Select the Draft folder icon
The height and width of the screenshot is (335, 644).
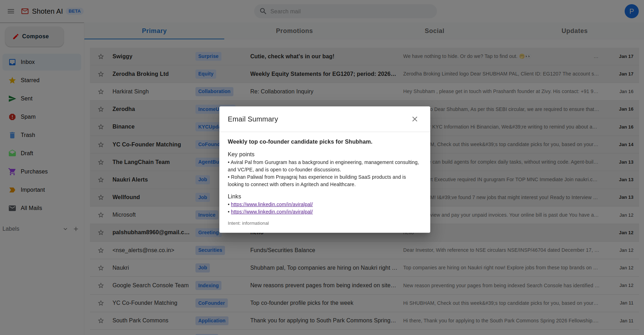point(12,153)
